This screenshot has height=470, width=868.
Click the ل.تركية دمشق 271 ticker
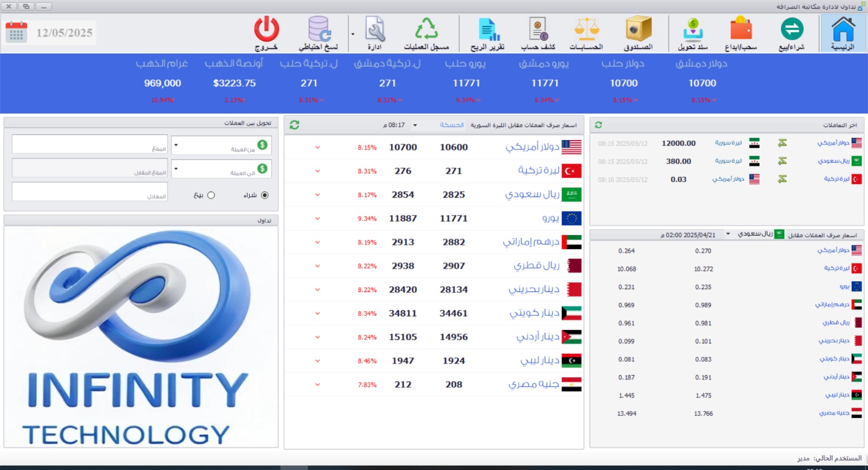pyautogui.click(x=387, y=80)
